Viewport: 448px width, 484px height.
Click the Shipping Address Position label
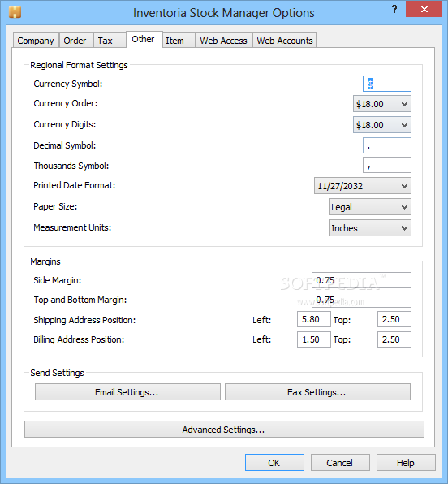84,320
